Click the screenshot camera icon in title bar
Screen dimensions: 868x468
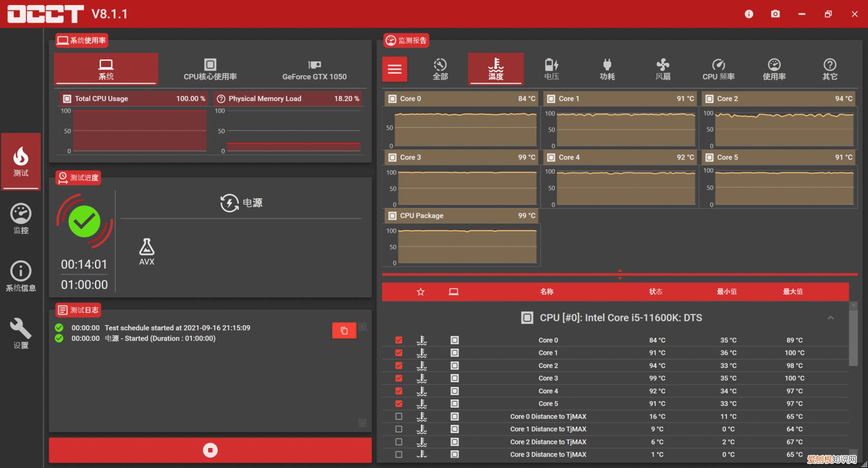click(775, 14)
